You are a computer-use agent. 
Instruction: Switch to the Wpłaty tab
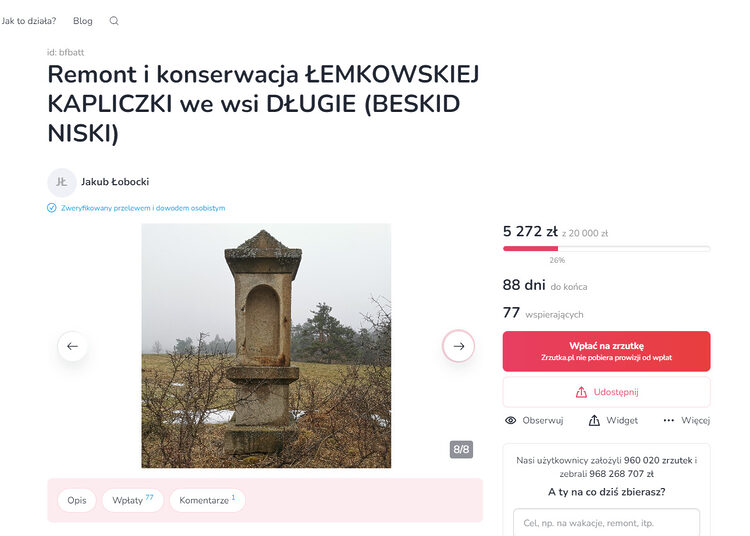(132, 500)
